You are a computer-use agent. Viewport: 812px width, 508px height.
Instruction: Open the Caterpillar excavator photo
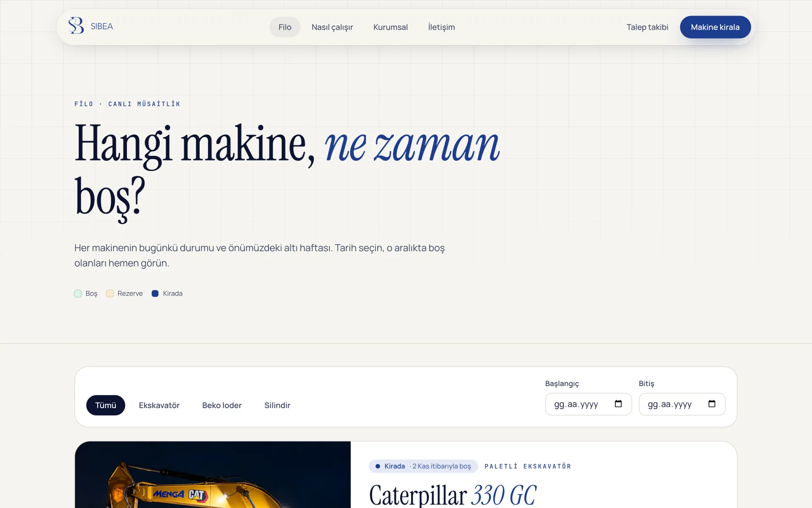click(x=213, y=475)
